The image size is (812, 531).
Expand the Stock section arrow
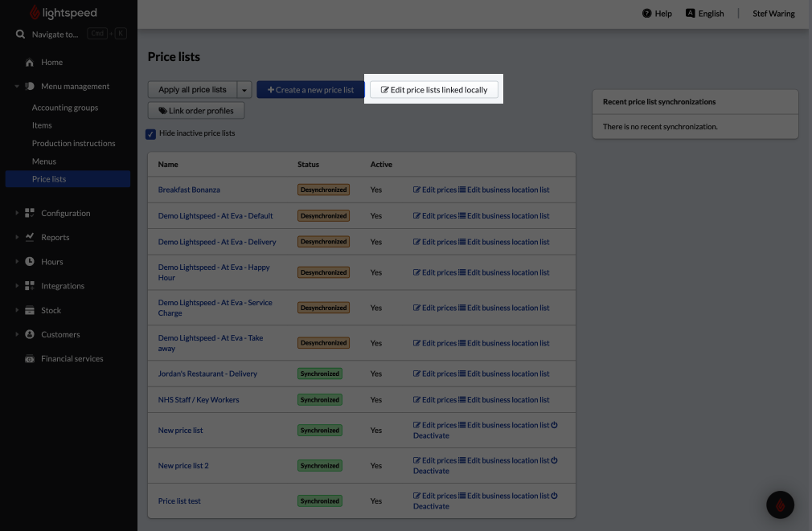[17, 310]
